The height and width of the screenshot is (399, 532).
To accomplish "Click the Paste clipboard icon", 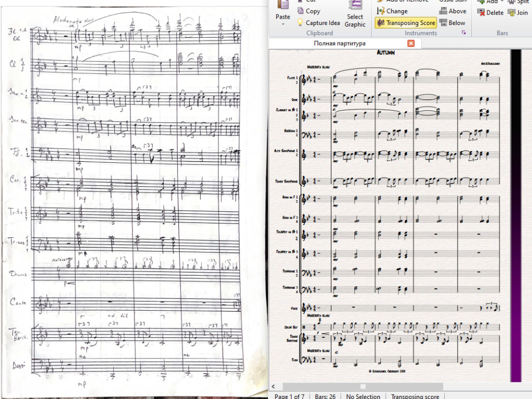I will tap(283, 5).
